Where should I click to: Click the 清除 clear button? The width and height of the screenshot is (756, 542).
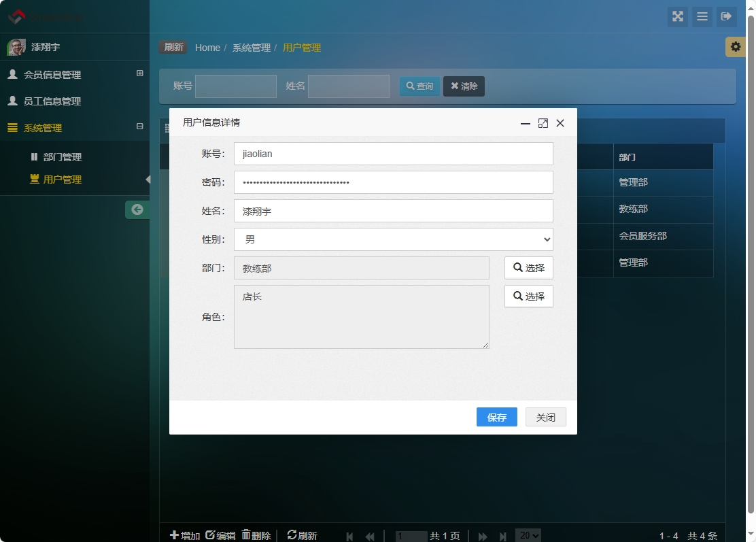pyautogui.click(x=464, y=86)
